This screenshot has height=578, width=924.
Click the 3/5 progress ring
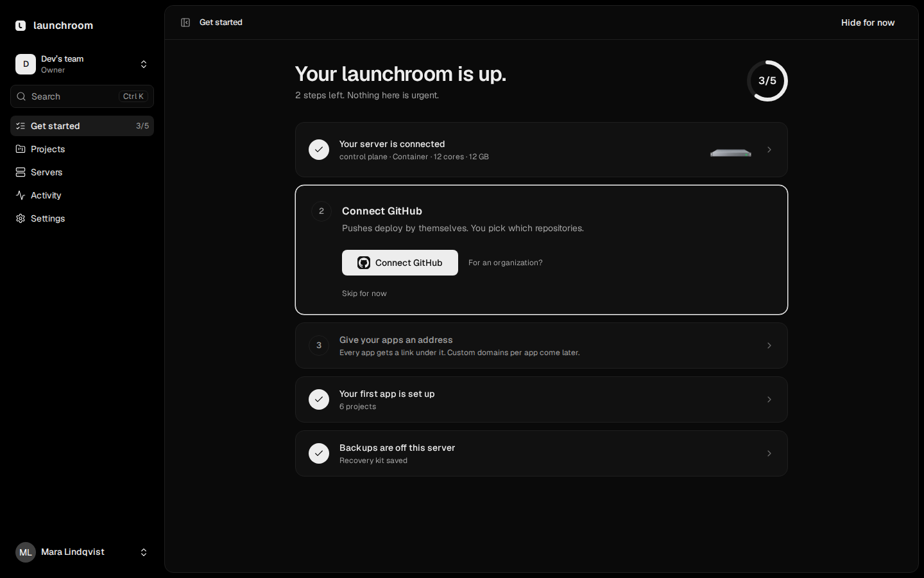(x=767, y=81)
